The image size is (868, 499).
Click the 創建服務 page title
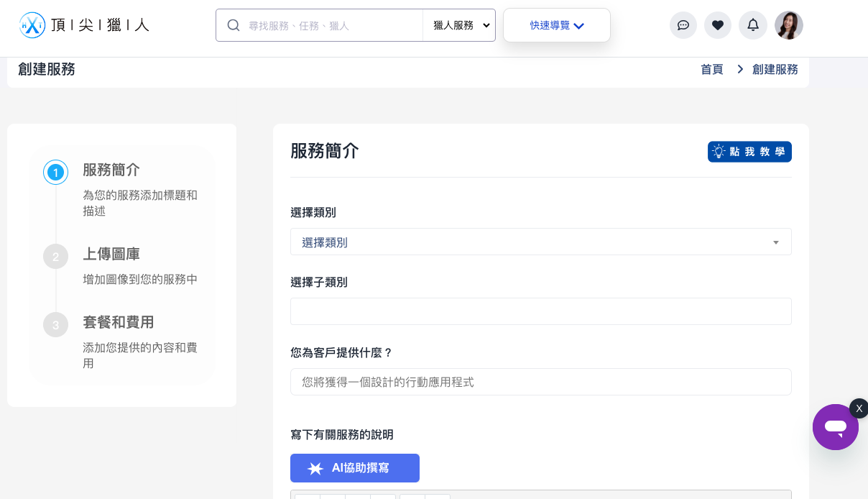click(x=47, y=70)
